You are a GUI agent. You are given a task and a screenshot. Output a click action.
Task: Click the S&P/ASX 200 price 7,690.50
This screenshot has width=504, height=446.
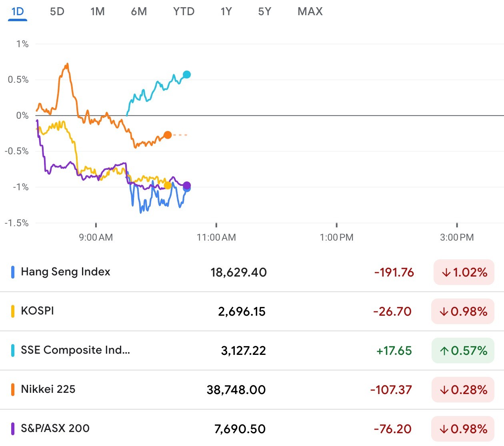point(240,429)
